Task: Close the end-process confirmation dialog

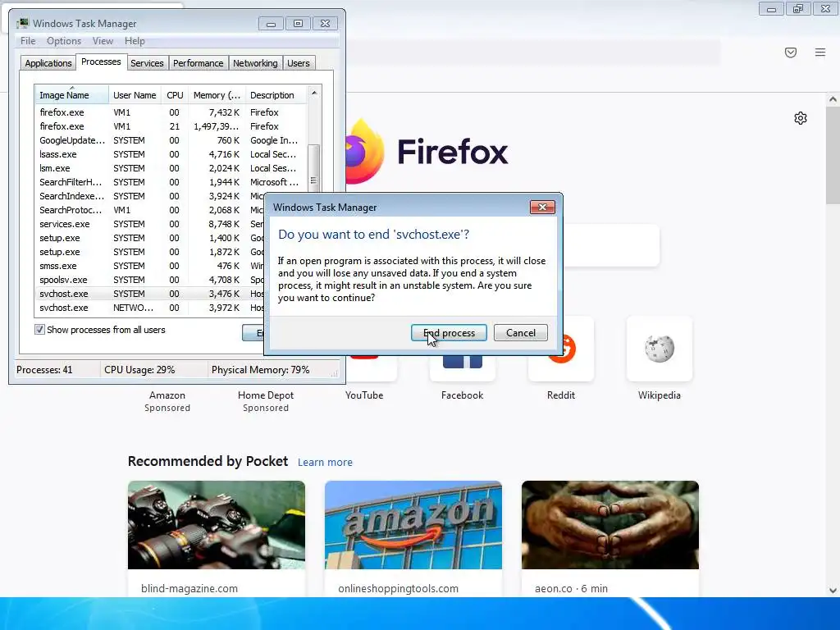Action: coord(542,208)
